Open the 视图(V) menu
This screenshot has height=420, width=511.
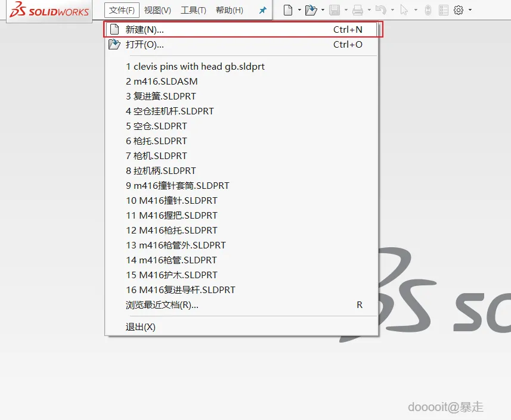coord(157,10)
